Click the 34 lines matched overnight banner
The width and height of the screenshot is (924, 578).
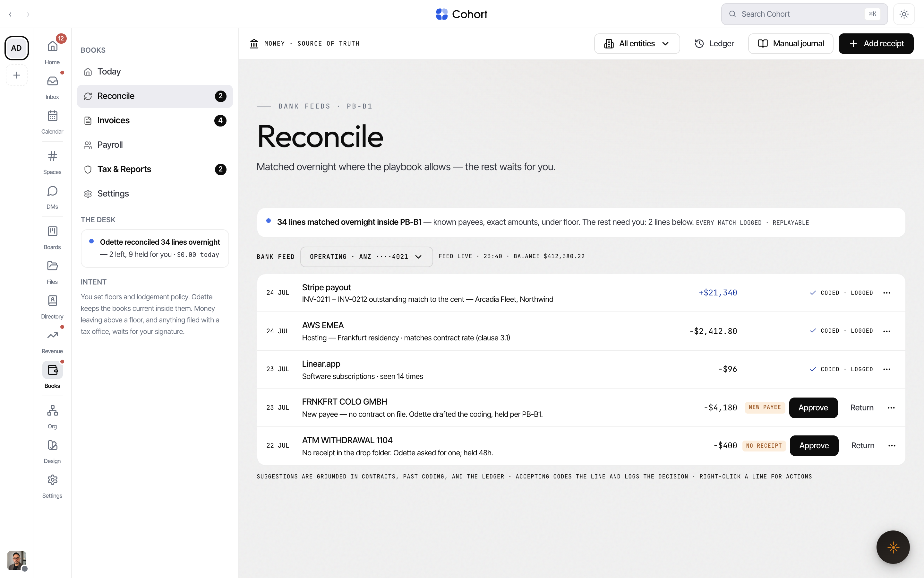[581, 223]
